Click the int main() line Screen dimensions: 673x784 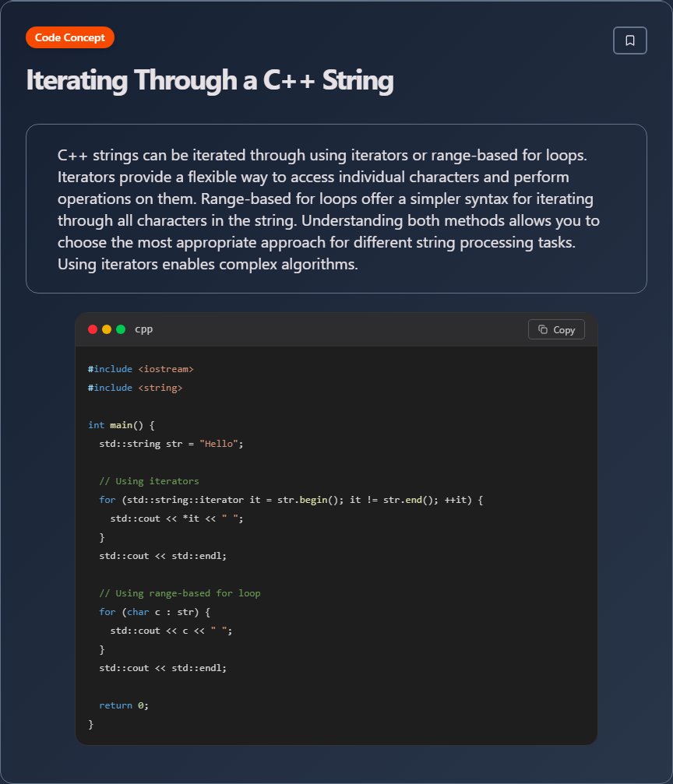tap(122, 425)
